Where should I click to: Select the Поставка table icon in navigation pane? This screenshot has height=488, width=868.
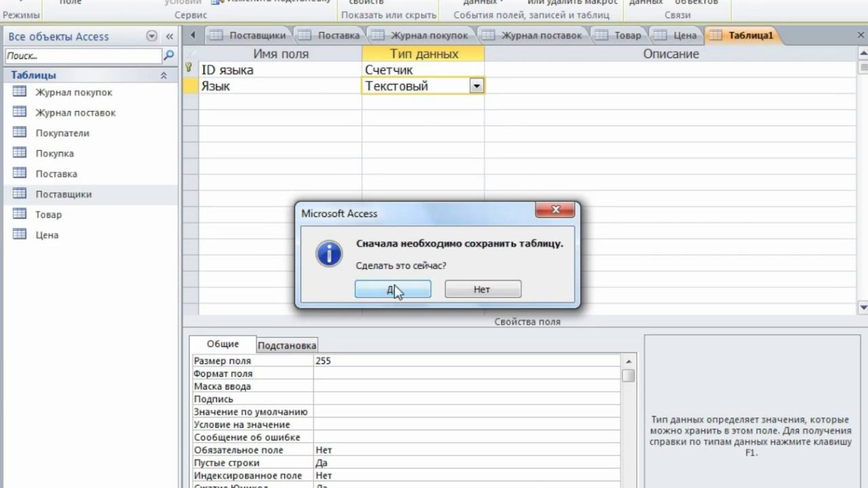20,174
